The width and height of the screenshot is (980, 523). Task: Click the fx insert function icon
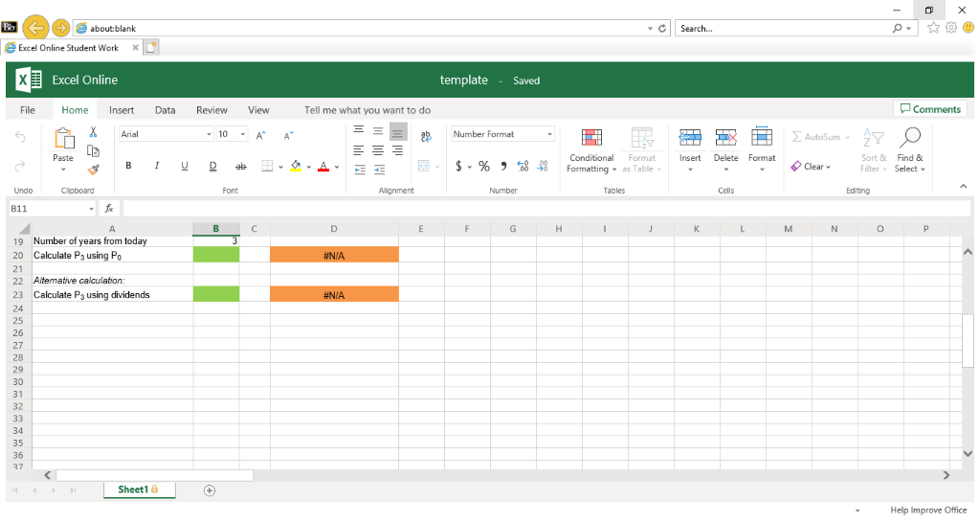click(x=109, y=208)
